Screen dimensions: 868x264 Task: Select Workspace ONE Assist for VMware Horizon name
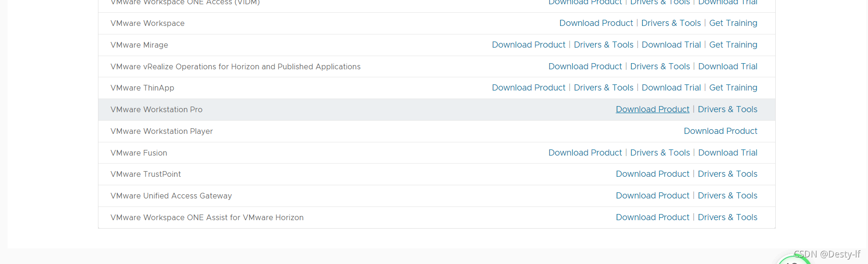tap(207, 218)
